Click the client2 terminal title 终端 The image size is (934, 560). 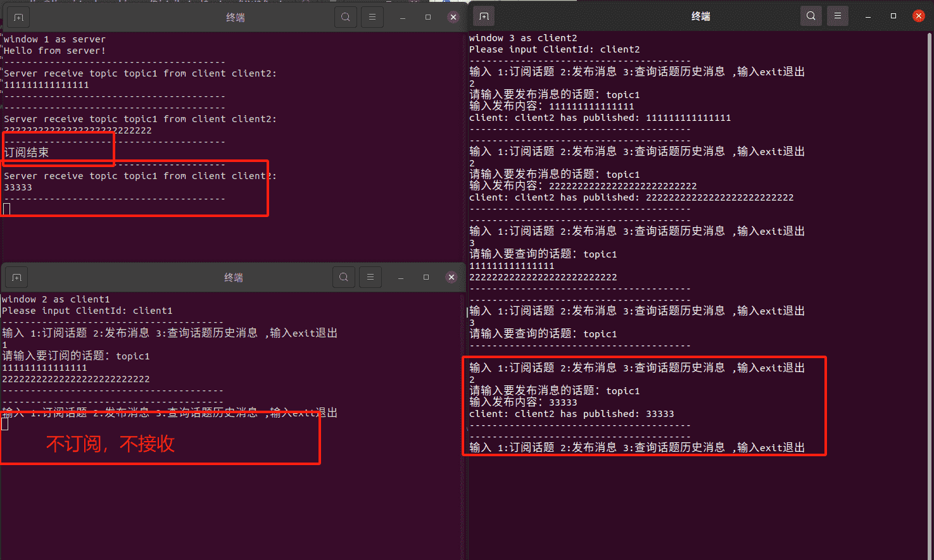click(701, 16)
